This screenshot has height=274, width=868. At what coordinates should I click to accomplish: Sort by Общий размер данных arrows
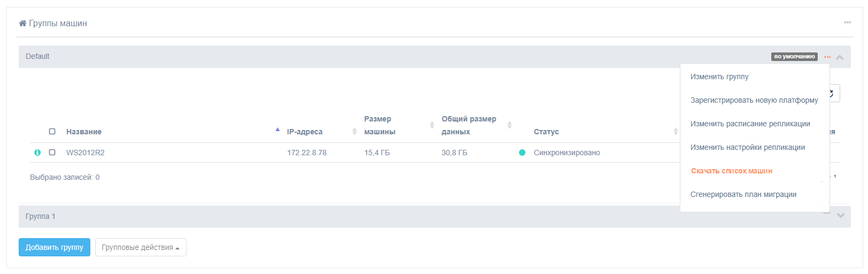[509, 125]
